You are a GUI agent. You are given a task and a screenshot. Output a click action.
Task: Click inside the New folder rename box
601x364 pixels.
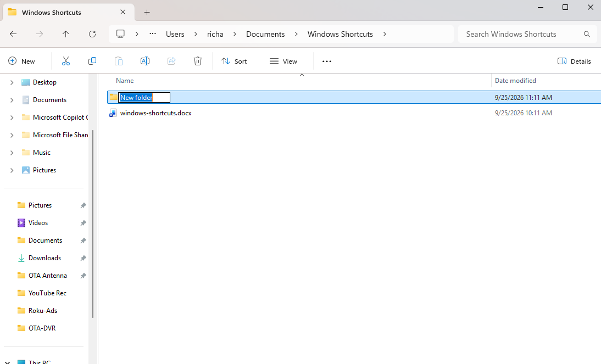[x=144, y=97]
